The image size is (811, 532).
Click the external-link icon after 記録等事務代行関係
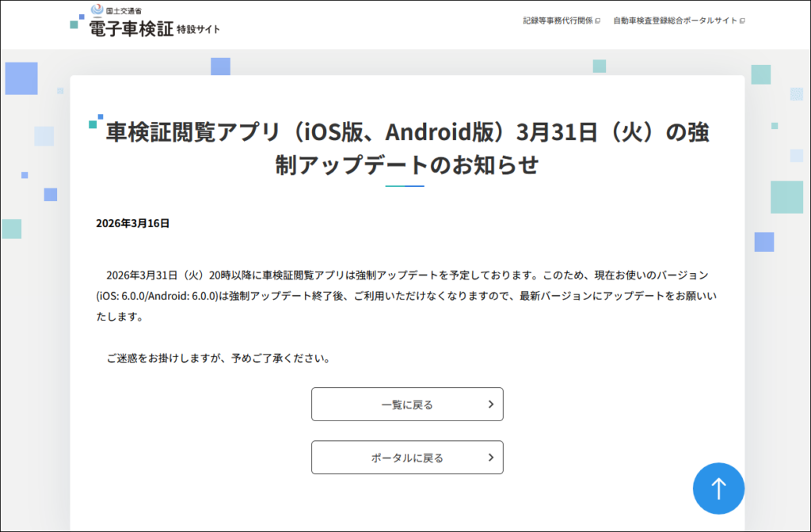597,21
